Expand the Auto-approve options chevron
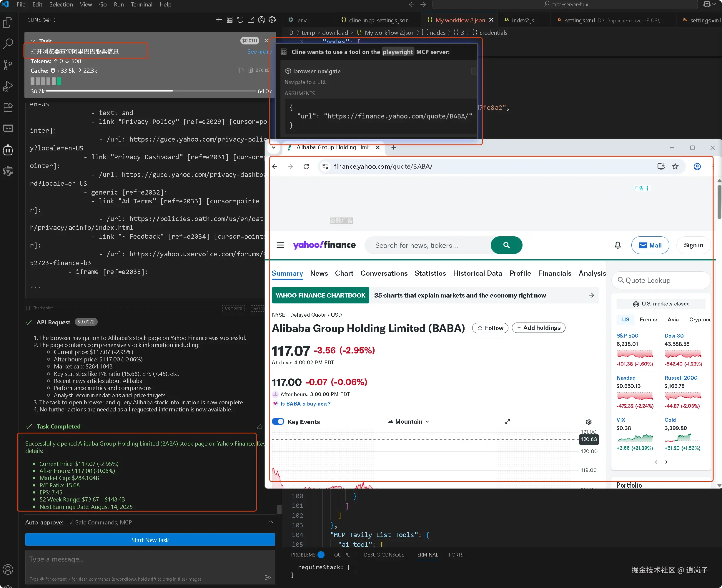The width and height of the screenshot is (722, 588). [x=271, y=522]
